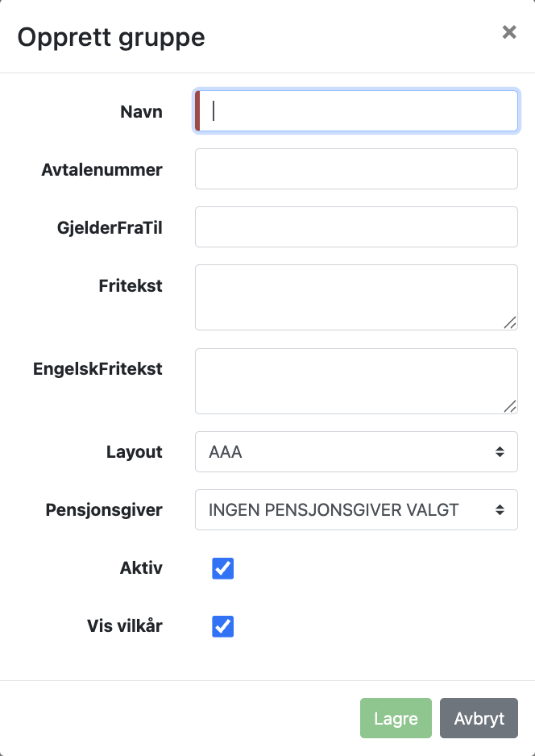Click the Vis vilkår label text
Screen dimensions: 535x756
tap(125, 626)
